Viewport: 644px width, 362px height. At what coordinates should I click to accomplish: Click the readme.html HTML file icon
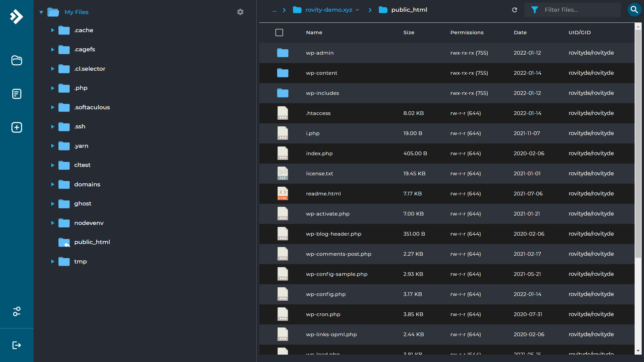point(283,194)
